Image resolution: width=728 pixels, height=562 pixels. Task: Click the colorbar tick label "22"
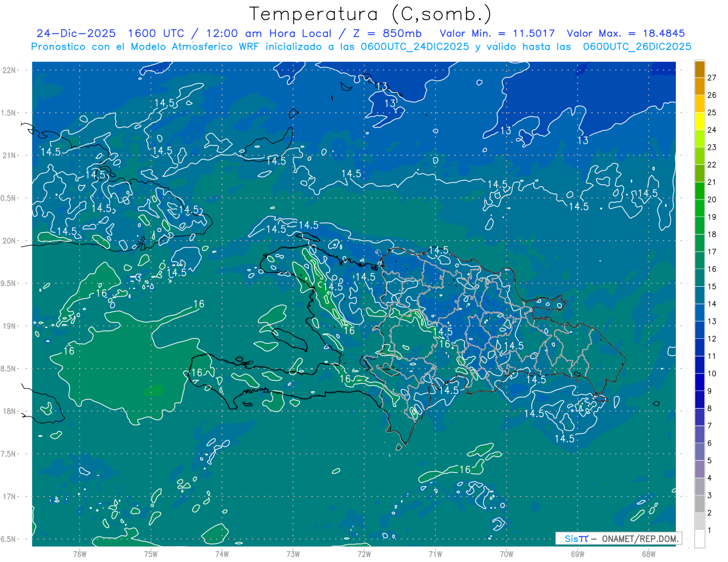712,164
